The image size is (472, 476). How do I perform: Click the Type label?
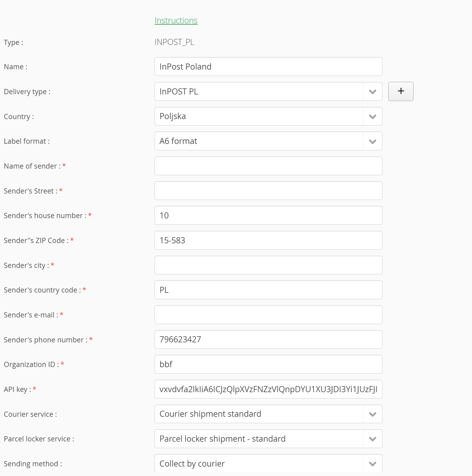tap(13, 43)
